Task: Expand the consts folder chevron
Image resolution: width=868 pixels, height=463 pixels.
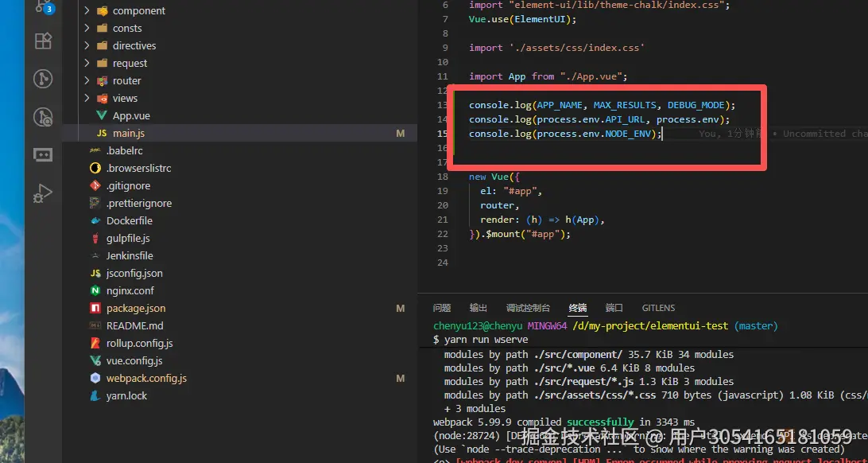Action: tap(87, 29)
